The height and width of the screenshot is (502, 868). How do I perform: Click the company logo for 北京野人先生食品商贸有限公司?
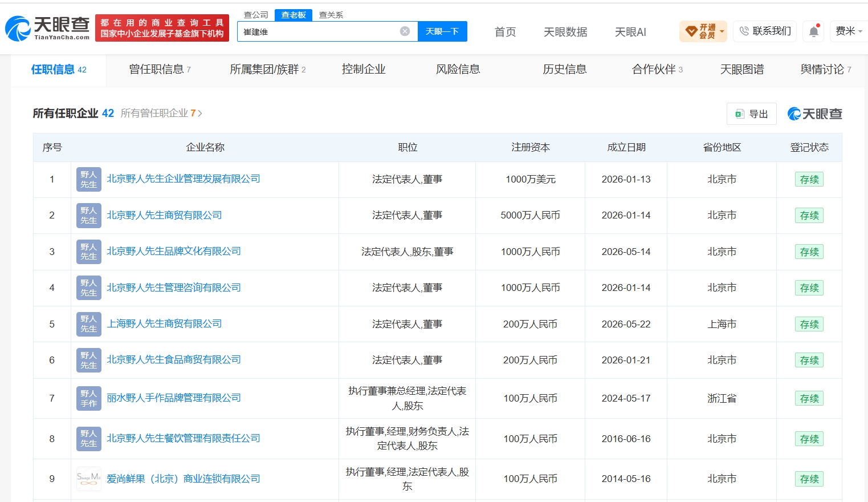89,360
